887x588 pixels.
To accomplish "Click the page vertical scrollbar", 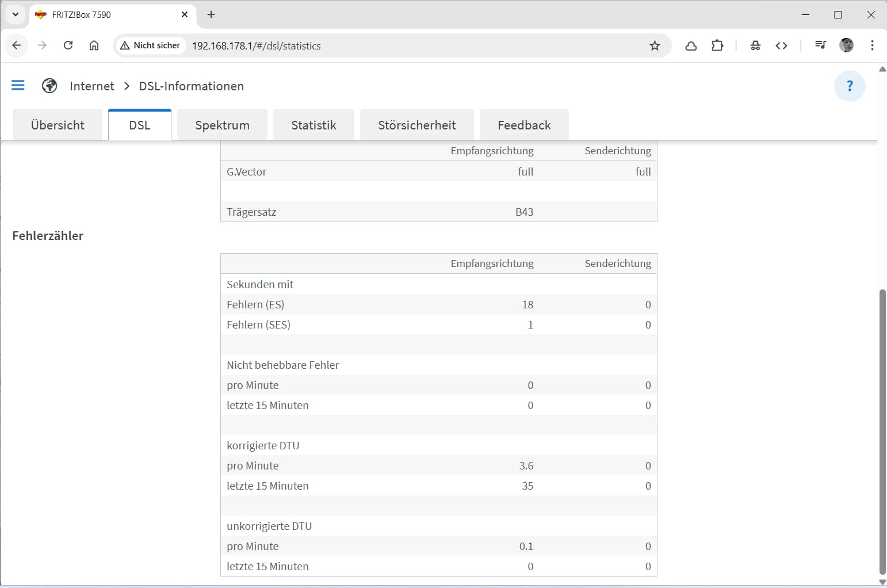I will point(882,432).
